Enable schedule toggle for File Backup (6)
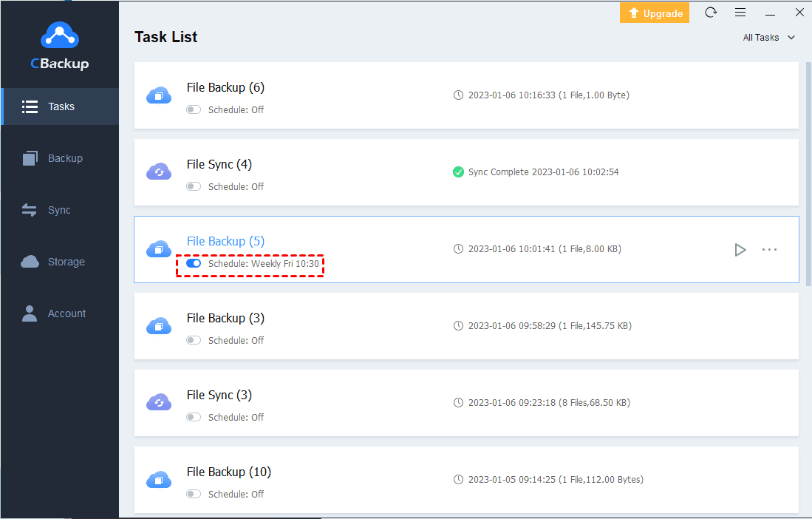 coord(194,110)
